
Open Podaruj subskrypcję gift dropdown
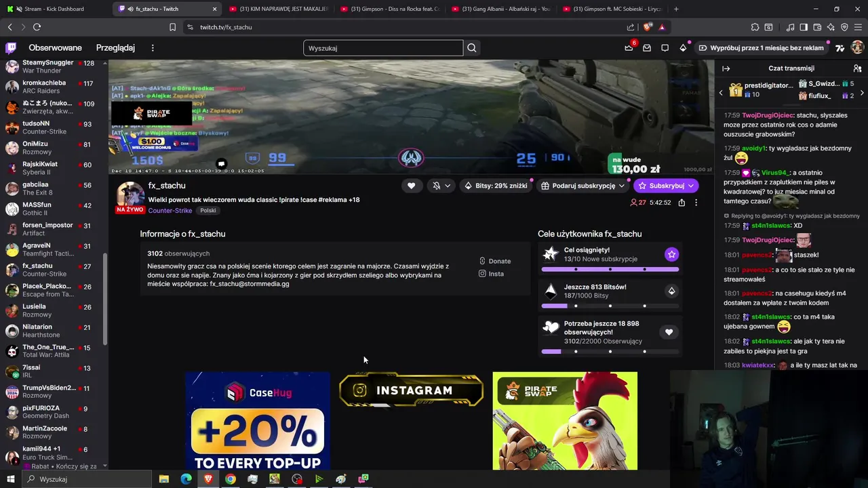pyautogui.click(x=584, y=186)
